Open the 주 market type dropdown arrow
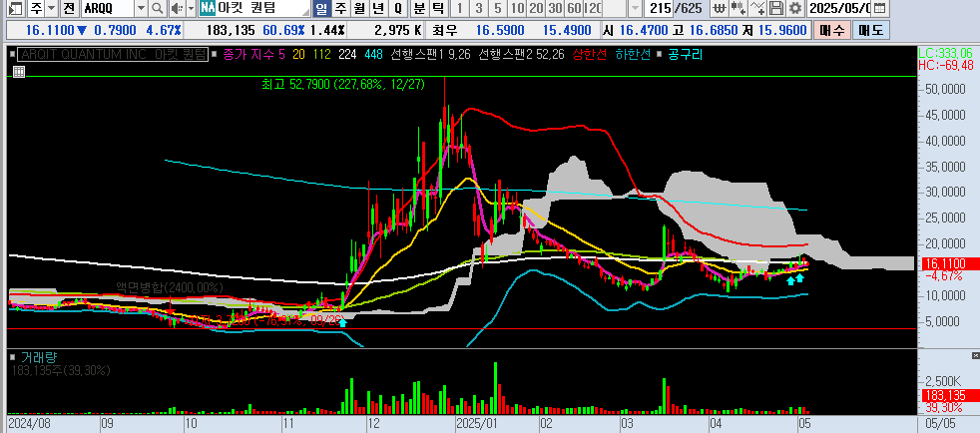 point(51,8)
